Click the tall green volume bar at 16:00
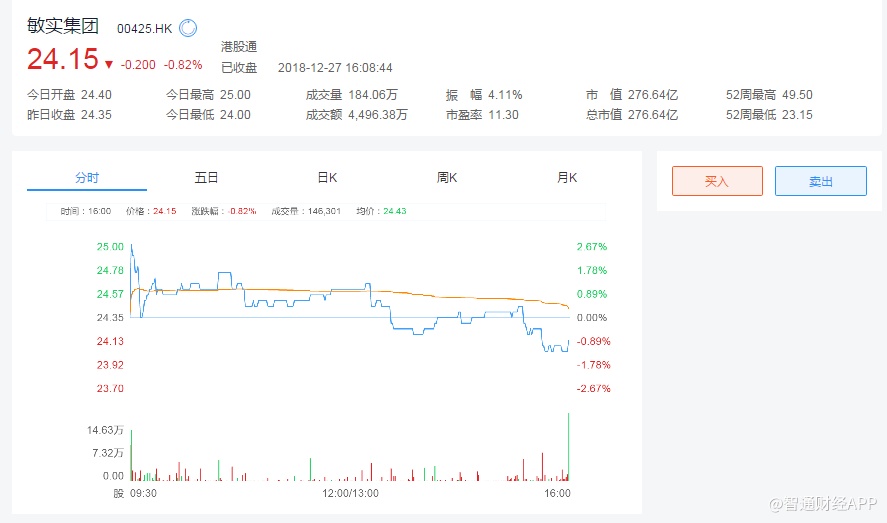 [x=568, y=445]
